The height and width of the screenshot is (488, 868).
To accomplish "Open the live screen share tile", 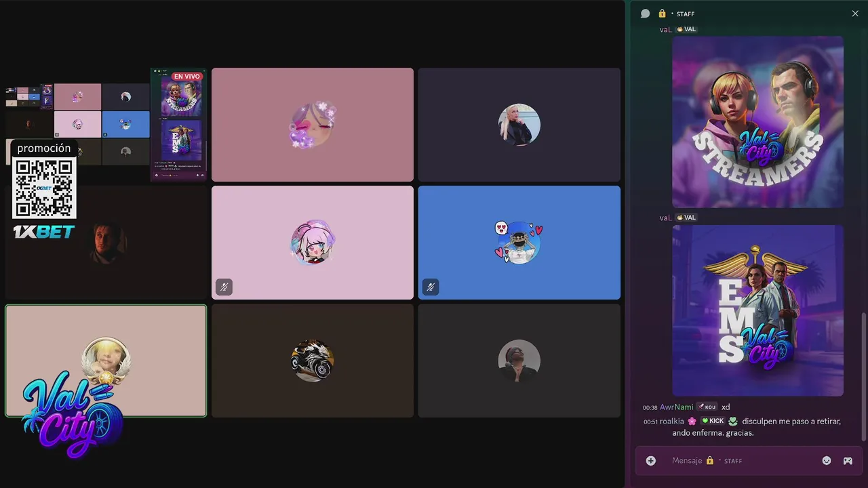I will coord(106,125).
